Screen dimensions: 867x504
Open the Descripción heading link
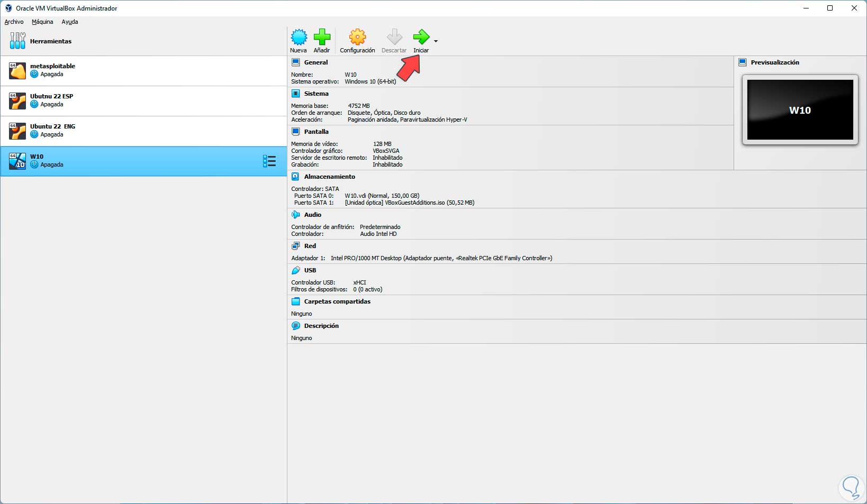[x=321, y=326]
